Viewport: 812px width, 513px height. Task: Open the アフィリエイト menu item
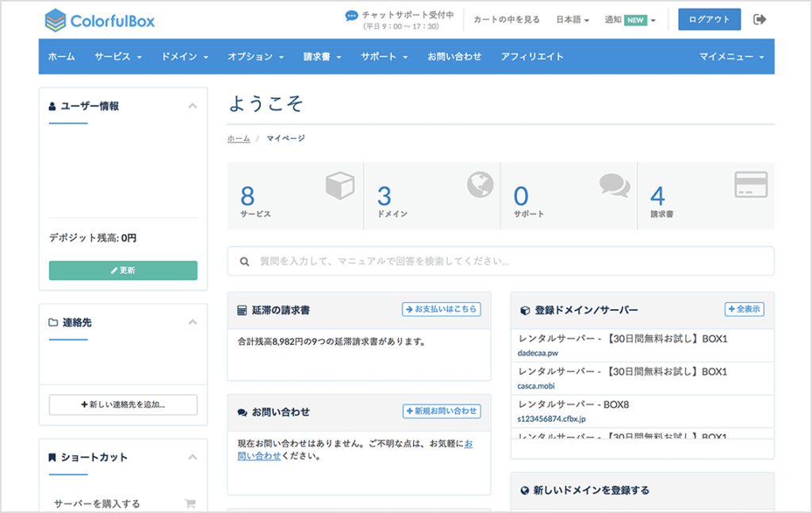point(532,56)
